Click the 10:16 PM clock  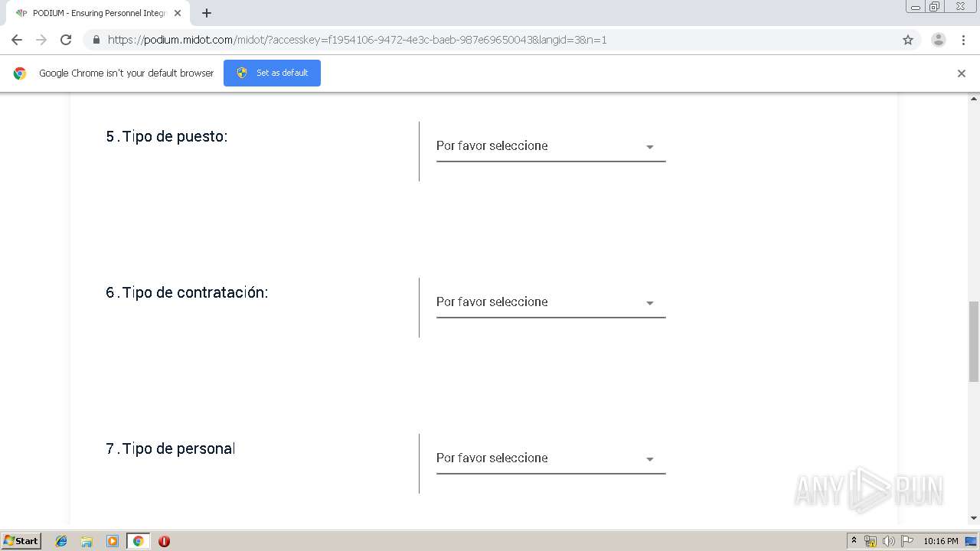click(x=941, y=541)
